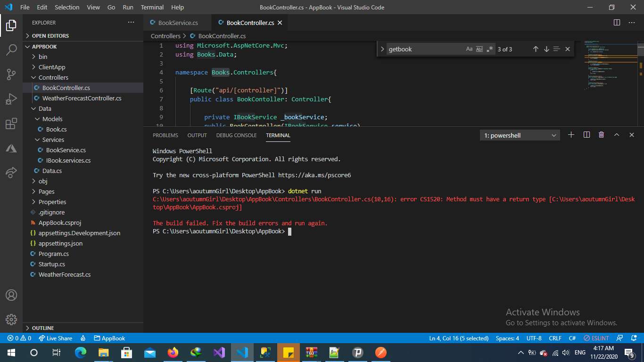Open the Run and Debug icon
The width and height of the screenshot is (644, 362).
coord(11,99)
